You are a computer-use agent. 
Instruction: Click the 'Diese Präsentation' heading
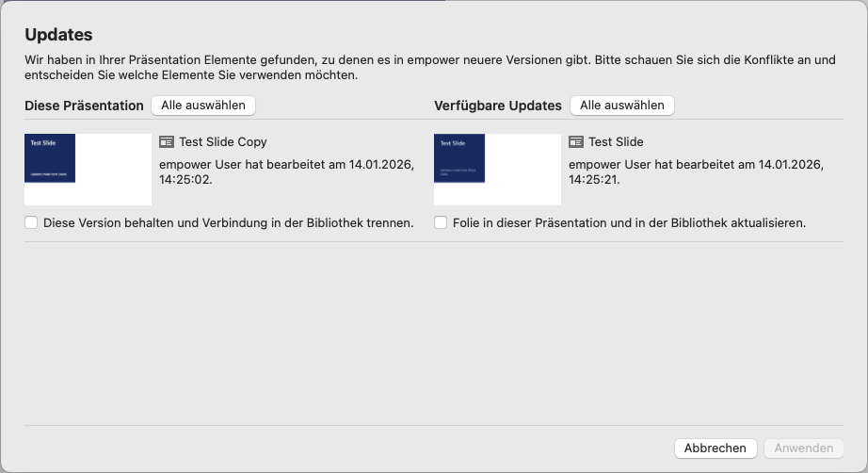click(x=84, y=106)
